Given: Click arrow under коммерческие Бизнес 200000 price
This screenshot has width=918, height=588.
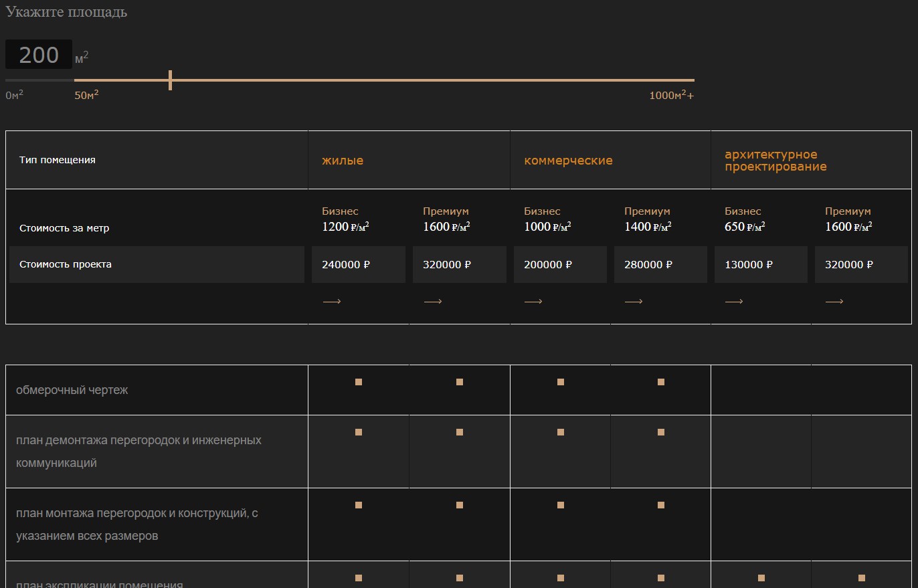Looking at the screenshot, I should (533, 302).
